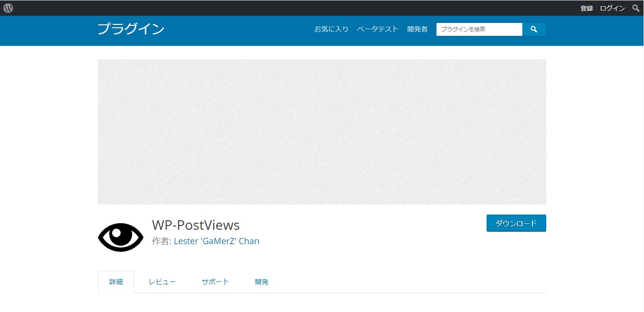This screenshot has width=644, height=312.
Task: Click the WordPress logo in admin bar
Action: coord(8,8)
